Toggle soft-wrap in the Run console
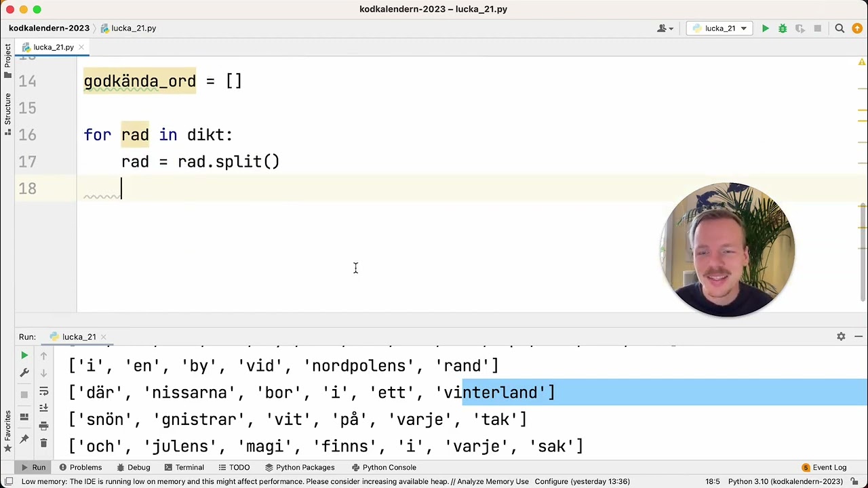Screen dimensions: 868x488 [x=43, y=391]
